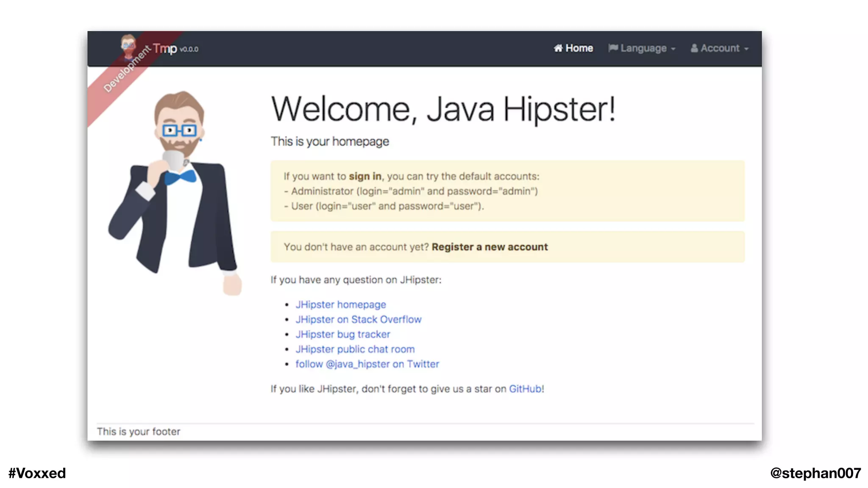Viewport: 868px width, 488px height.
Task: Open JHipster public chat room link
Action: (355, 349)
